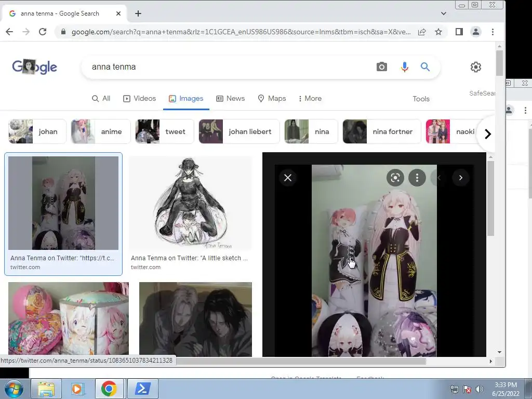Select the first Anna Tenma Twitter thumbnail
The image size is (532, 399).
point(63,203)
